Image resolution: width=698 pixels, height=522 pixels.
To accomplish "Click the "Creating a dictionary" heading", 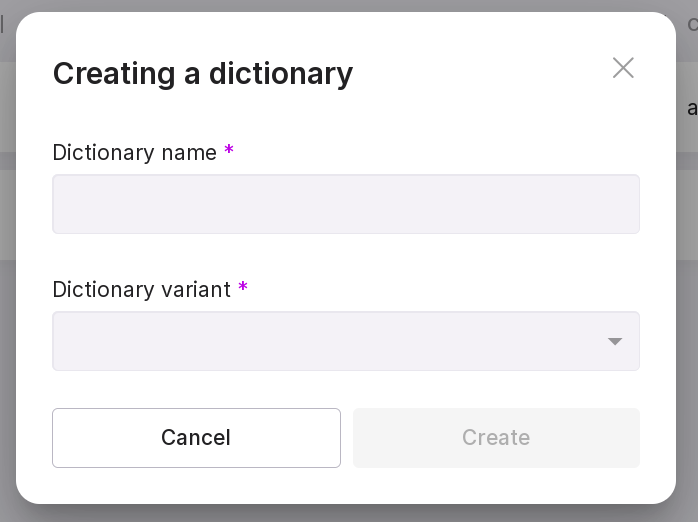I will [202, 73].
